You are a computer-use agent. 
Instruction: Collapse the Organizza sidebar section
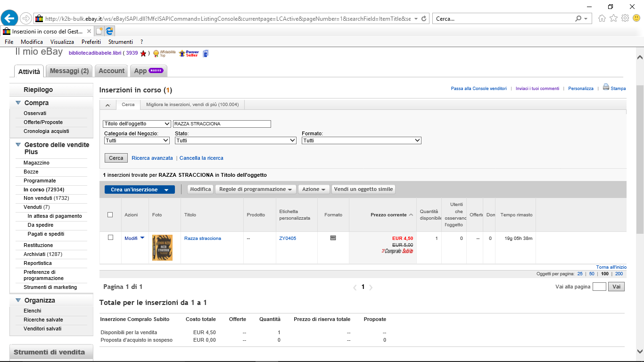(18, 300)
